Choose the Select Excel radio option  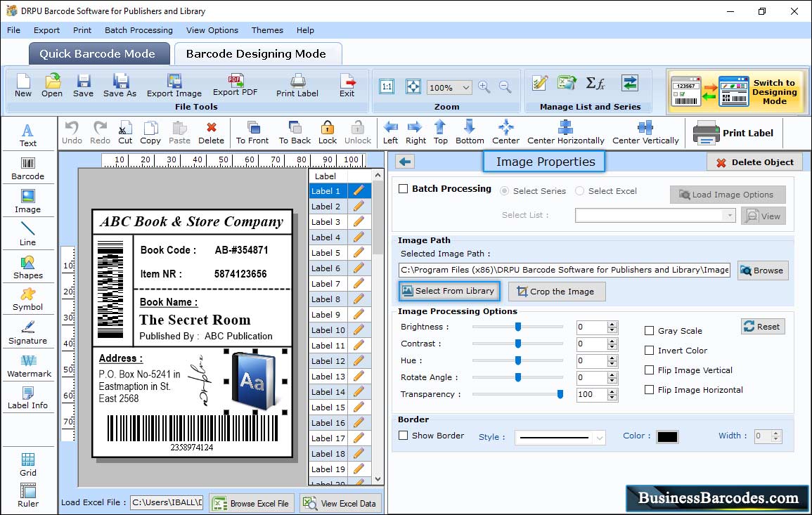(579, 191)
